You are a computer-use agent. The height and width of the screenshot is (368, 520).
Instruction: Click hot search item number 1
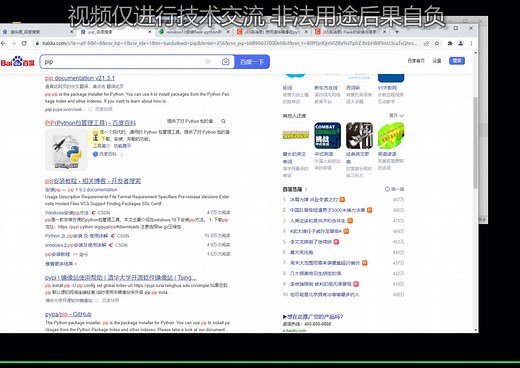(313, 200)
